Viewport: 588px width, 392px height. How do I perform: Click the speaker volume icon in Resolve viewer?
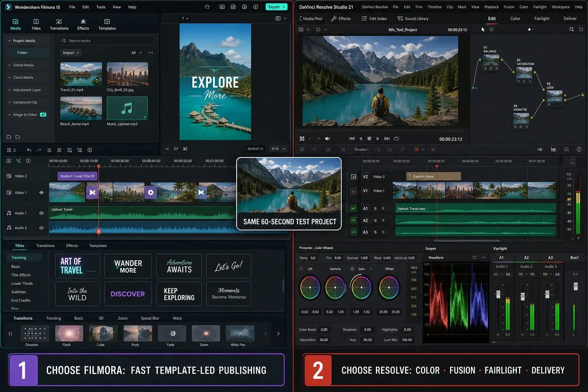coord(327,139)
